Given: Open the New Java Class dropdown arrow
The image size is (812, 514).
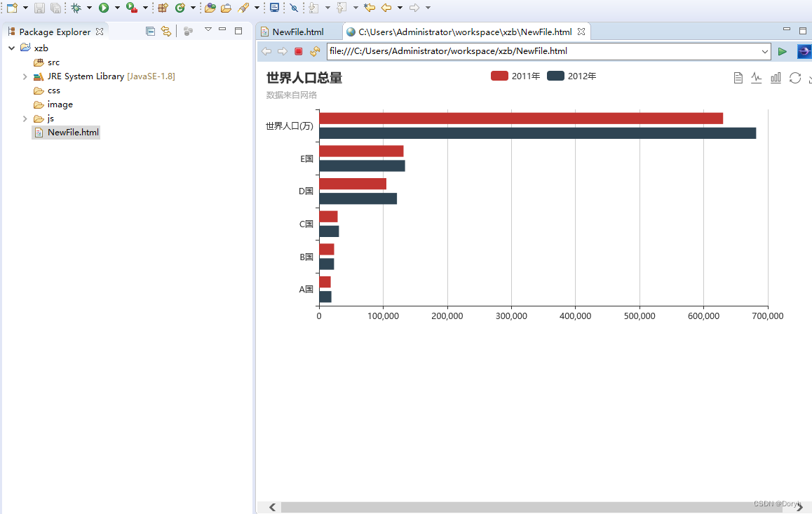Looking at the screenshot, I should [x=193, y=8].
